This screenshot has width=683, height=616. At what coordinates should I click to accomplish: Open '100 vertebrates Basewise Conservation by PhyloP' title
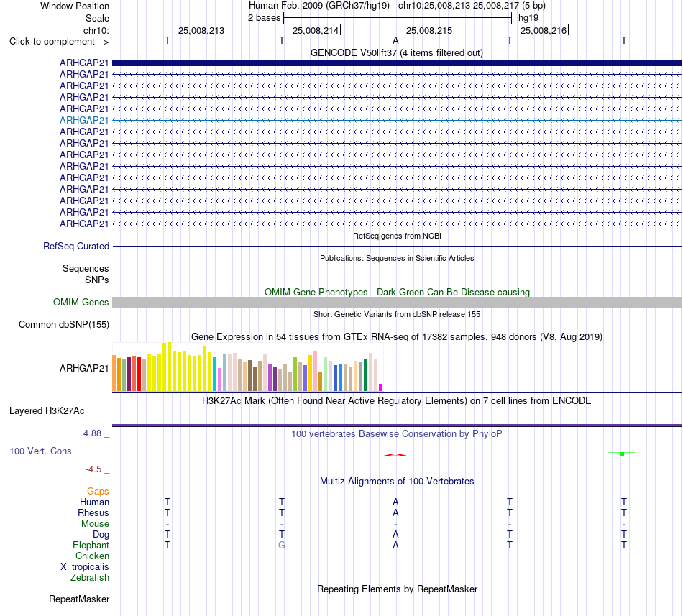397,433
